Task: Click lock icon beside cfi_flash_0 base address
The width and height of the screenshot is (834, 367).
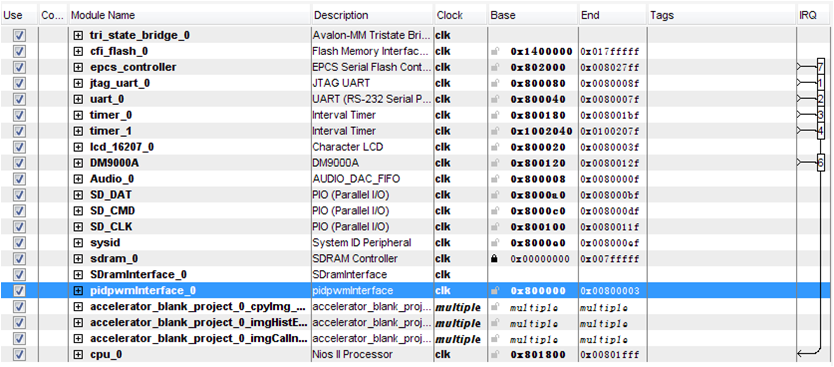Action: [495, 52]
